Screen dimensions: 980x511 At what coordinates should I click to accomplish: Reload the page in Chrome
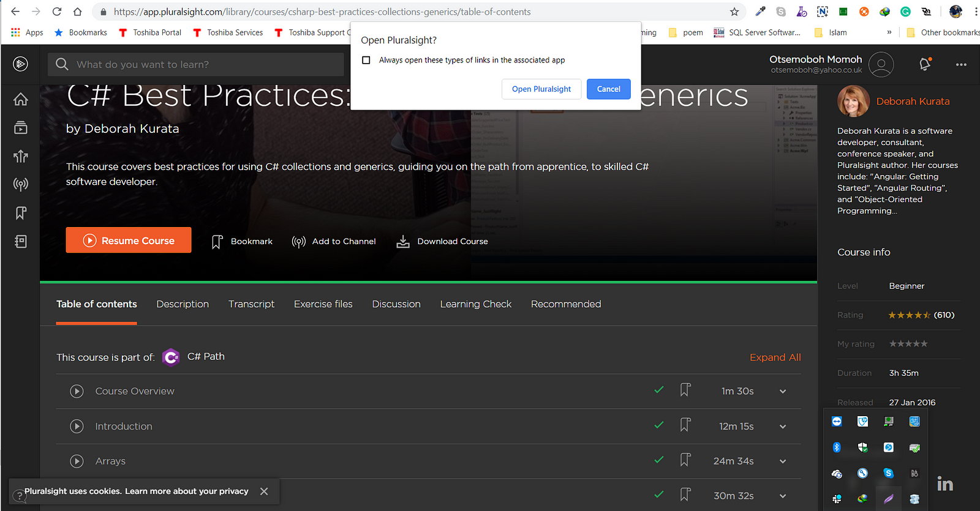56,12
